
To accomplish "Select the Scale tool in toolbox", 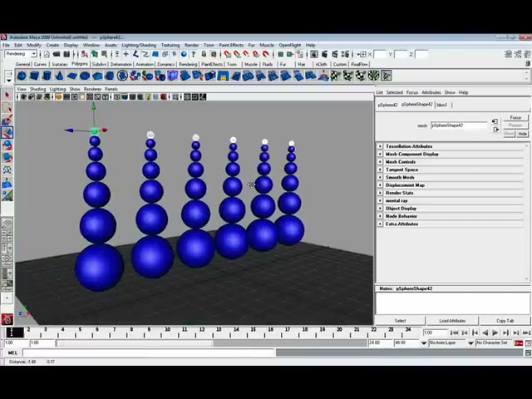I will coord(7,157).
